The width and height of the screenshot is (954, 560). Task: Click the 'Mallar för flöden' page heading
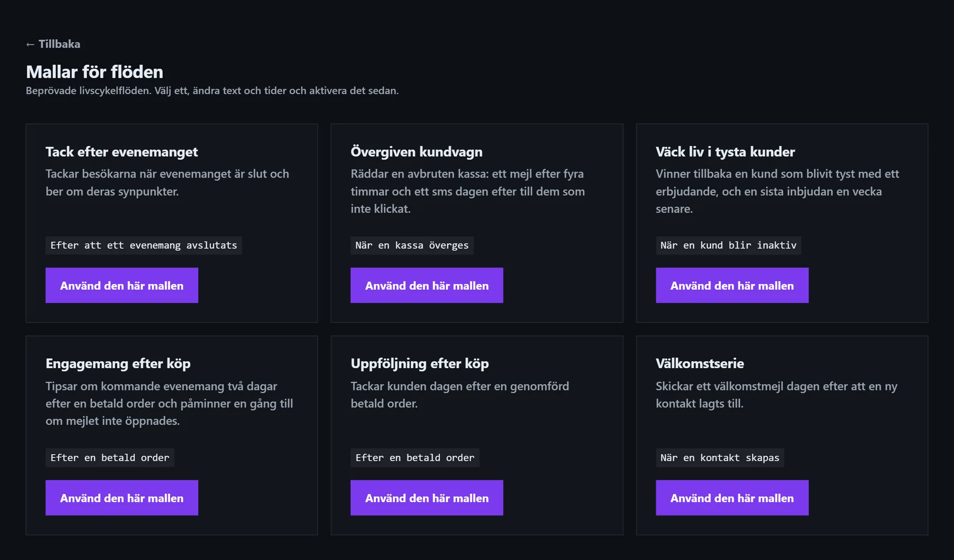94,72
